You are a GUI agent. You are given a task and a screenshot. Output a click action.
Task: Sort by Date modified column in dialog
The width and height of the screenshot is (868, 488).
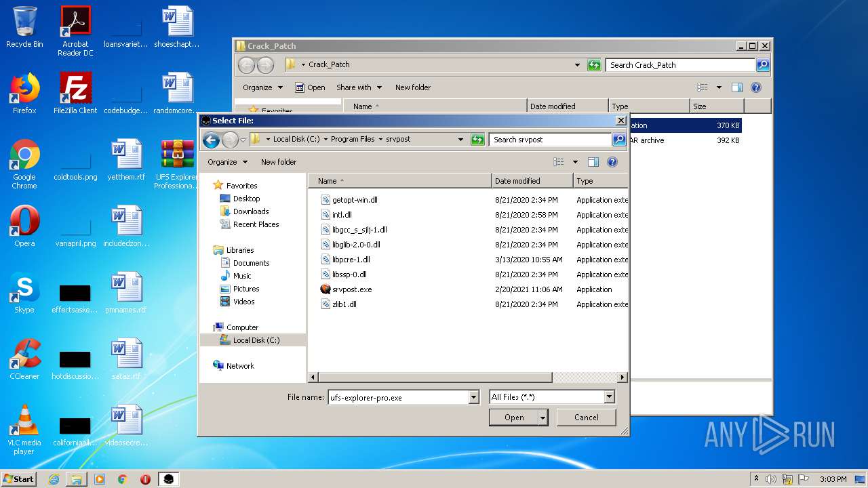[532, 181]
